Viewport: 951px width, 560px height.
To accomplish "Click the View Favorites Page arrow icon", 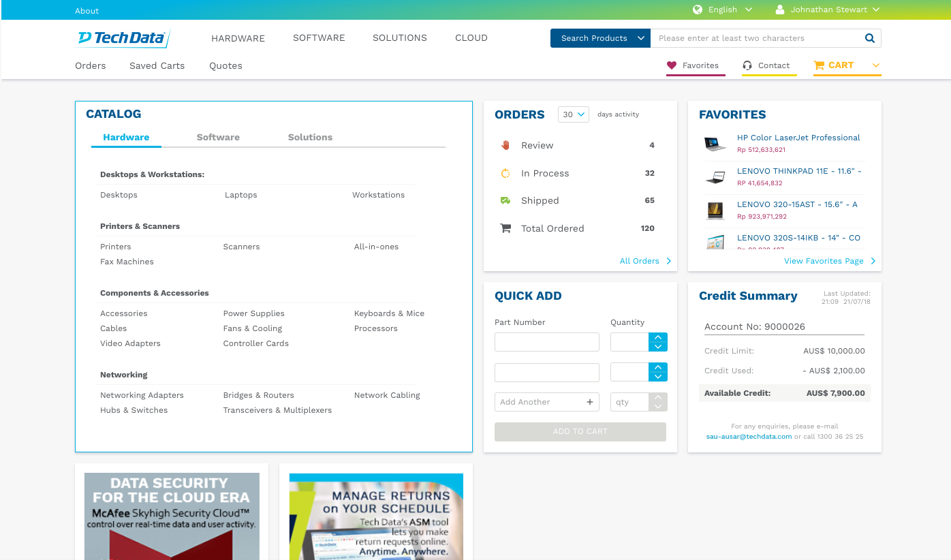I will (873, 261).
